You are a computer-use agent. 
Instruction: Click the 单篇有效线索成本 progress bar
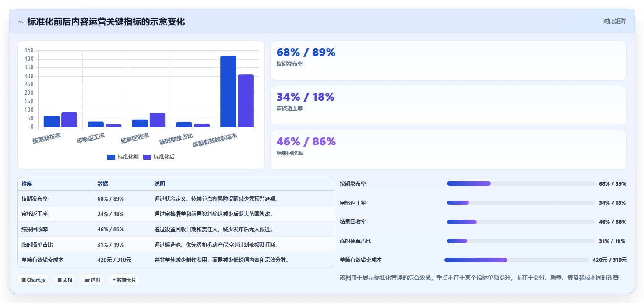517,260
